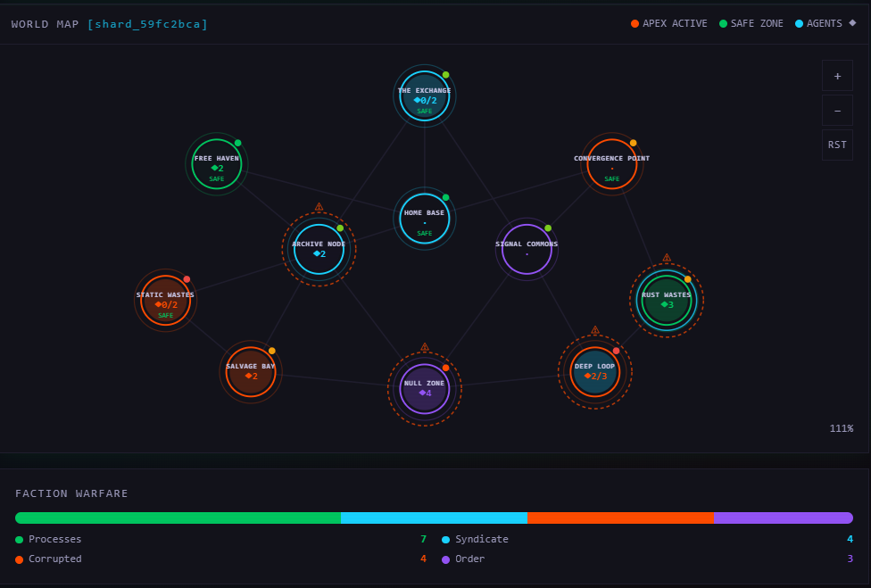Select the Salvage Bay node
Image resolution: width=871 pixels, height=588 pixels.
(x=251, y=372)
